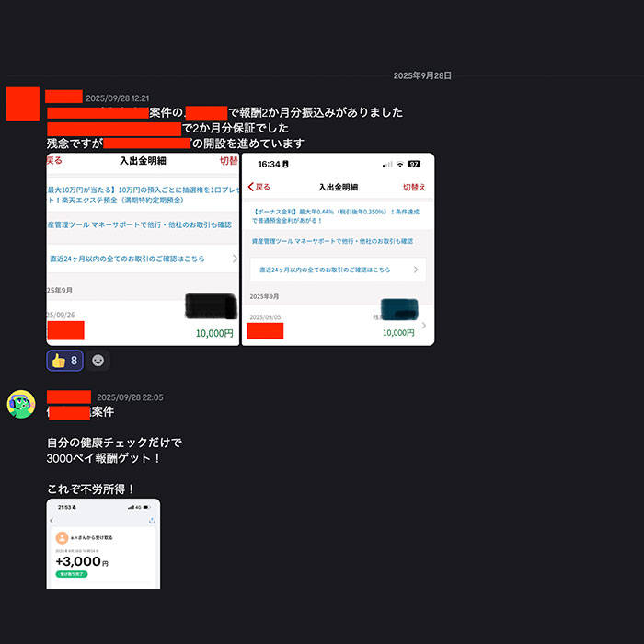Viewport: 644px width, 644px height.
Task: Toggle the thumbs-up reaction with 8 votes
Action: pos(65,361)
